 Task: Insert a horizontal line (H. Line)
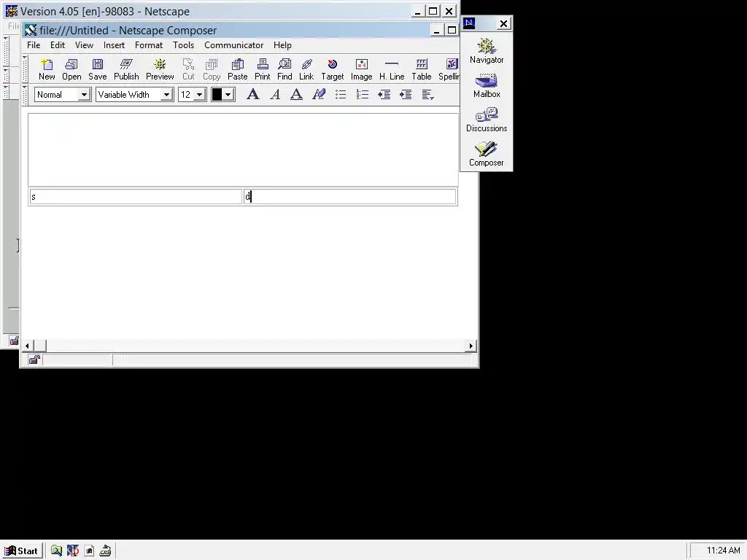(x=392, y=69)
